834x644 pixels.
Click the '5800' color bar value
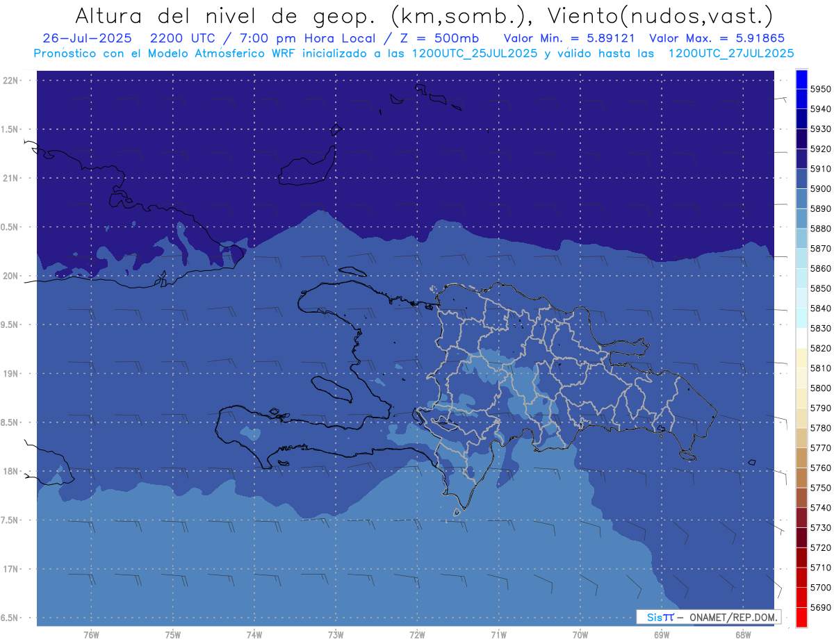(x=820, y=388)
